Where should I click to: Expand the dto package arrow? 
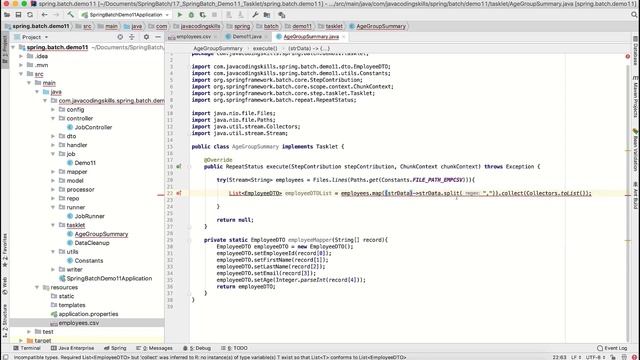(53, 136)
